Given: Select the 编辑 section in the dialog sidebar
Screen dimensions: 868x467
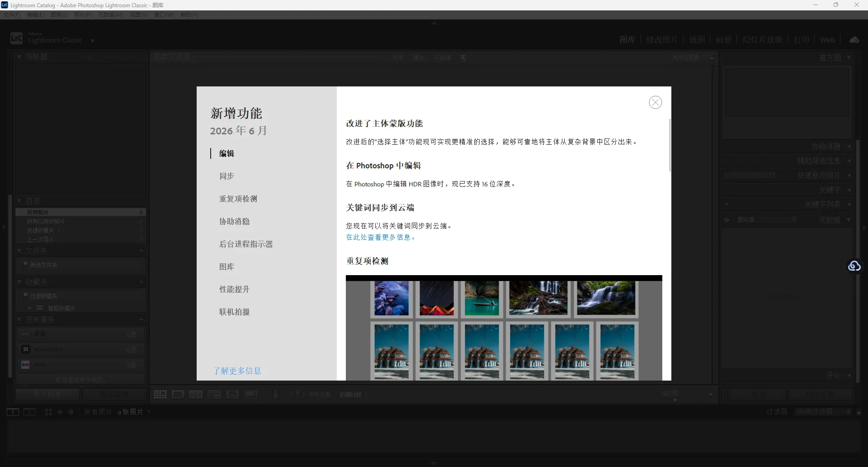Looking at the screenshot, I should 226,153.
